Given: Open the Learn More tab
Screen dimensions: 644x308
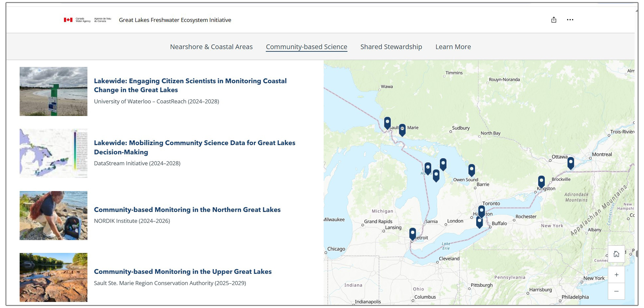Looking at the screenshot, I should point(453,47).
